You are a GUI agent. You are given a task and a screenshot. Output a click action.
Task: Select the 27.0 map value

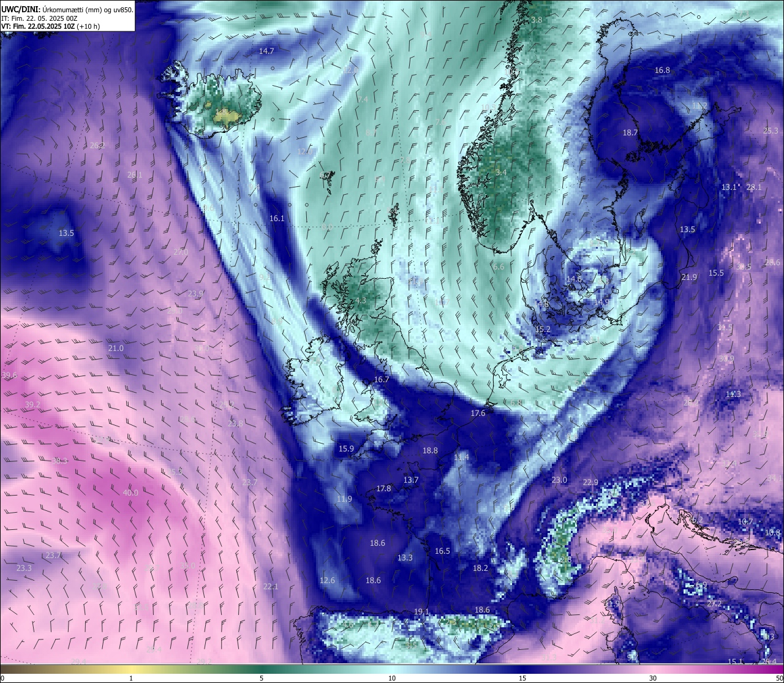pos(180,252)
